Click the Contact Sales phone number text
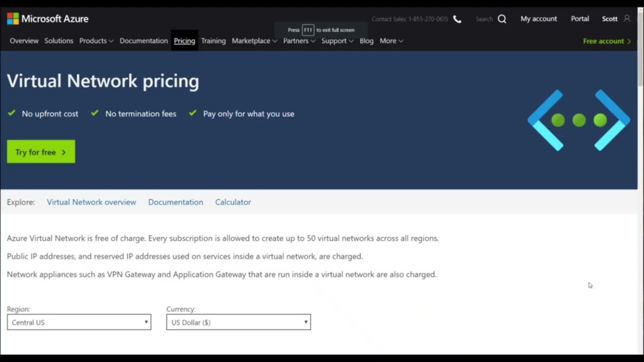This screenshot has height=362, width=644. click(x=410, y=19)
